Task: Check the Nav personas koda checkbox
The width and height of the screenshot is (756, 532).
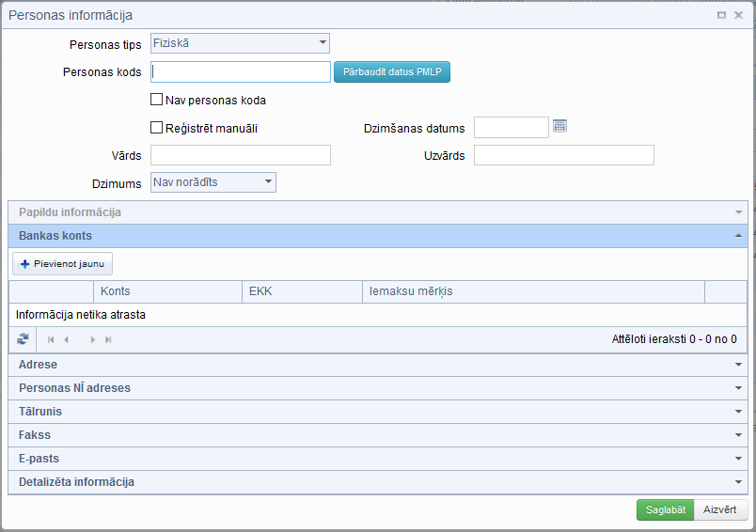Action: point(157,100)
